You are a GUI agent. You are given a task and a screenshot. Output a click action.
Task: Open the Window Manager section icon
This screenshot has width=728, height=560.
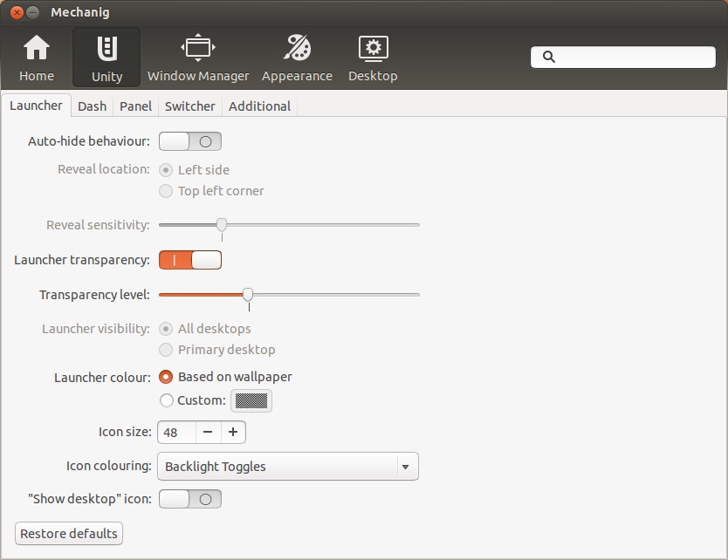(x=198, y=48)
